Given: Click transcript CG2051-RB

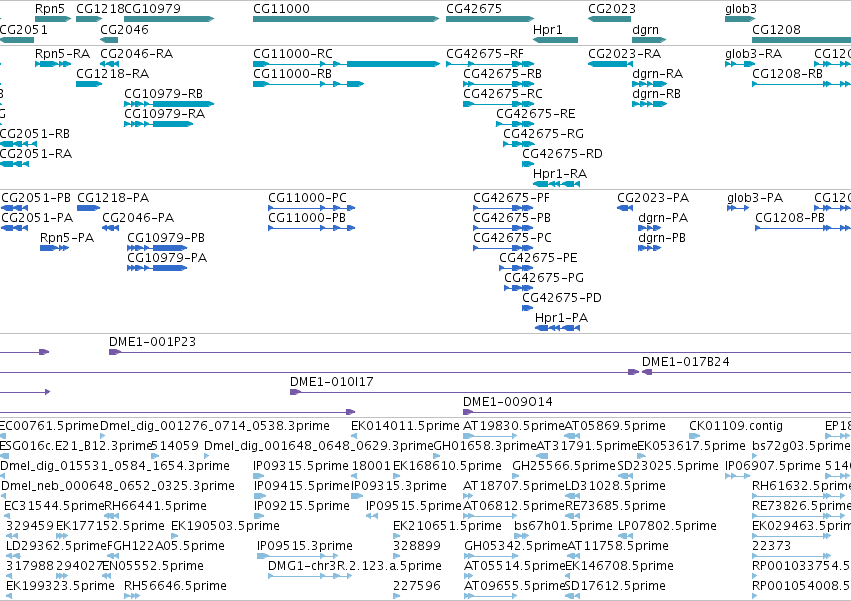Looking at the screenshot, I should click(16, 144).
